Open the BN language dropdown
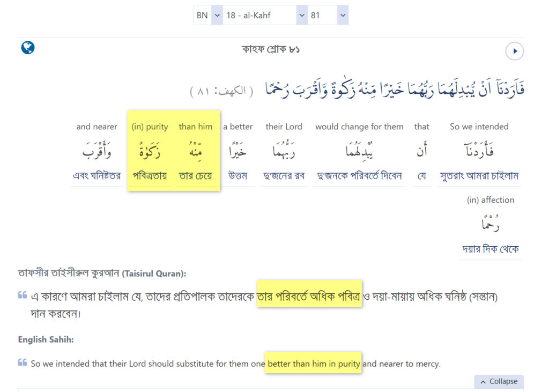 208,16
